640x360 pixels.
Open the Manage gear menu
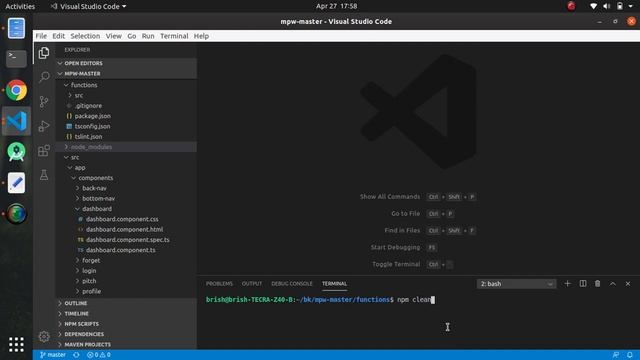pyautogui.click(x=44, y=336)
